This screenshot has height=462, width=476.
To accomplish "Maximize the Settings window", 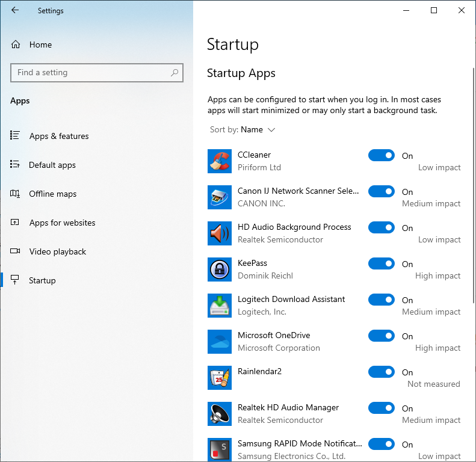I will coord(434,10).
